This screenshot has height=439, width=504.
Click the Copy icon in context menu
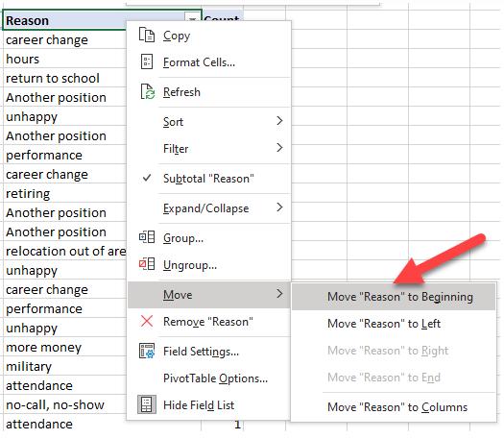tap(147, 35)
